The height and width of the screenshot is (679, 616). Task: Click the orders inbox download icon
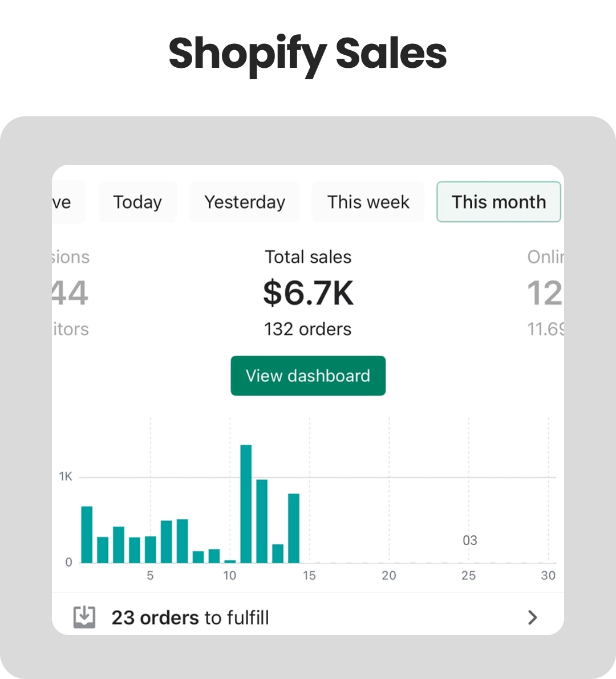point(84,617)
